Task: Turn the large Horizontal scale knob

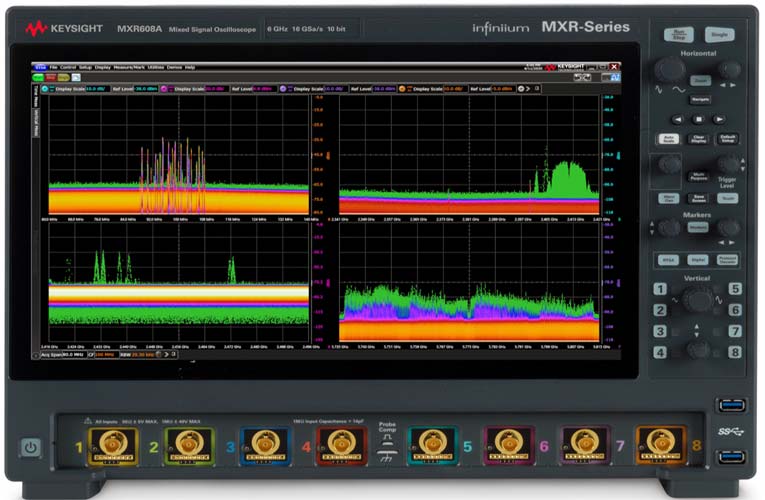Action: pyautogui.click(x=669, y=69)
